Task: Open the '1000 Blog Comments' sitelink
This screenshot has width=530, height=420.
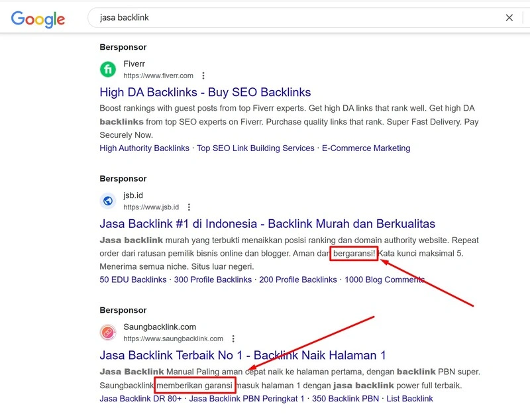Action: pos(384,280)
